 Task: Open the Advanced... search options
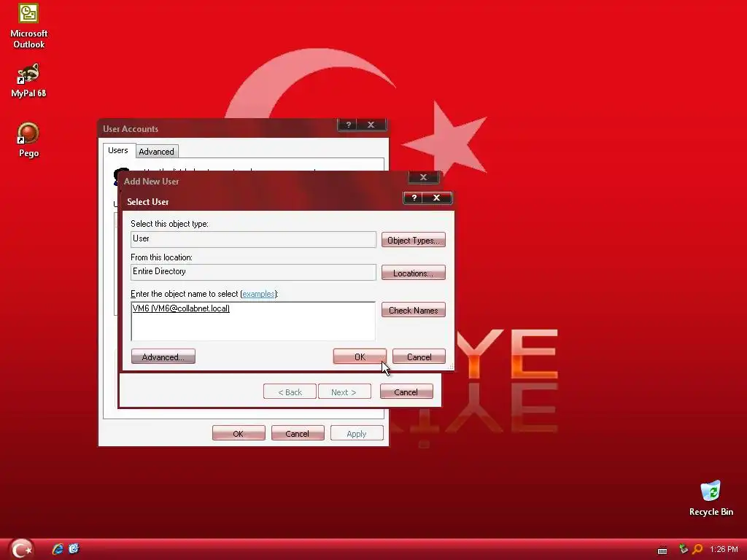[x=163, y=357]
